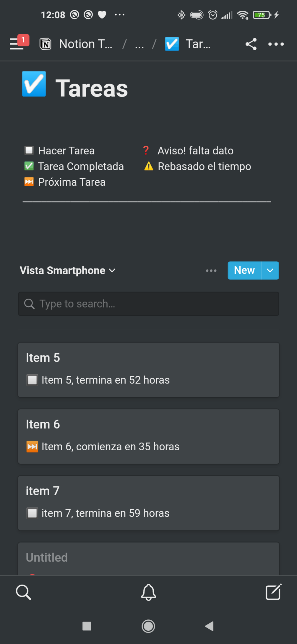The image size is (297, 644).
Task: Go to Notion T... breadcrumb
Action: (85, 44)
